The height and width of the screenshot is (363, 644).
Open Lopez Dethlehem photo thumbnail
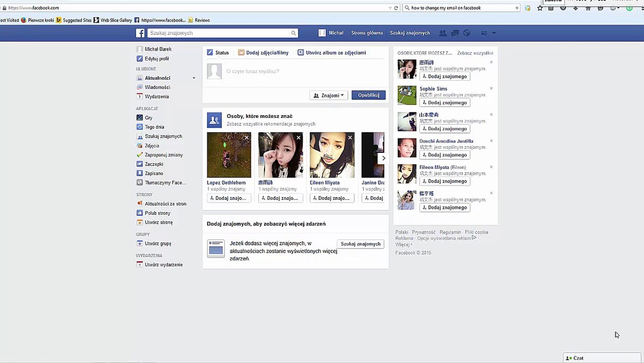[x=229, y=155]
